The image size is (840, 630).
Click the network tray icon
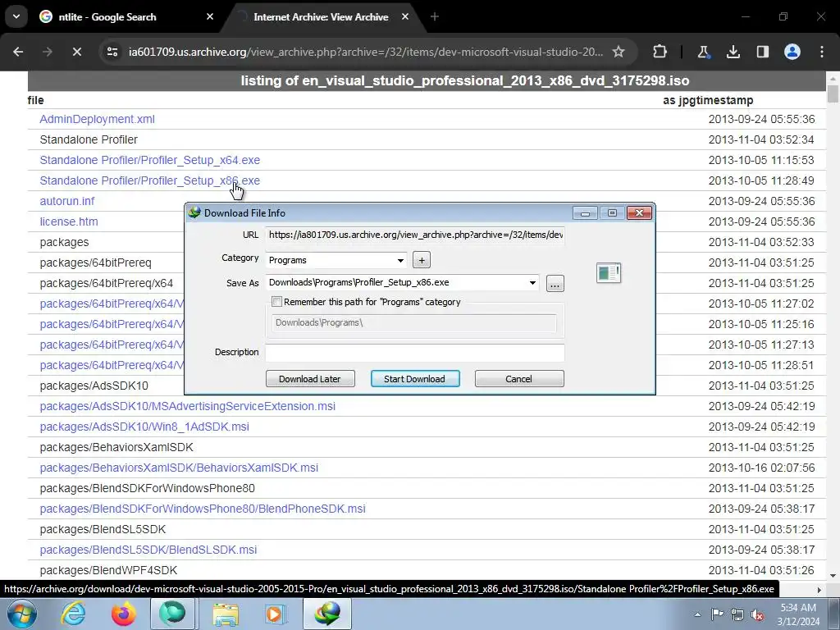pos(737,614)
